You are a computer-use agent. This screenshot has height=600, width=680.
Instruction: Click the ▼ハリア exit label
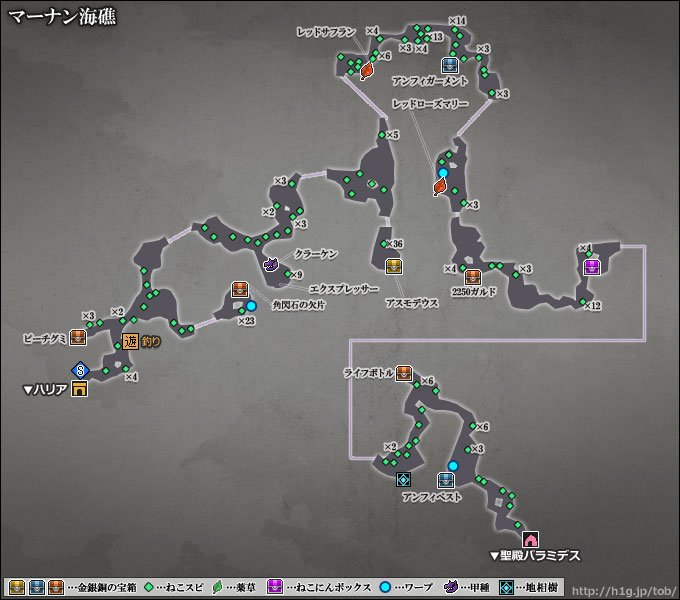click(45, 389)
